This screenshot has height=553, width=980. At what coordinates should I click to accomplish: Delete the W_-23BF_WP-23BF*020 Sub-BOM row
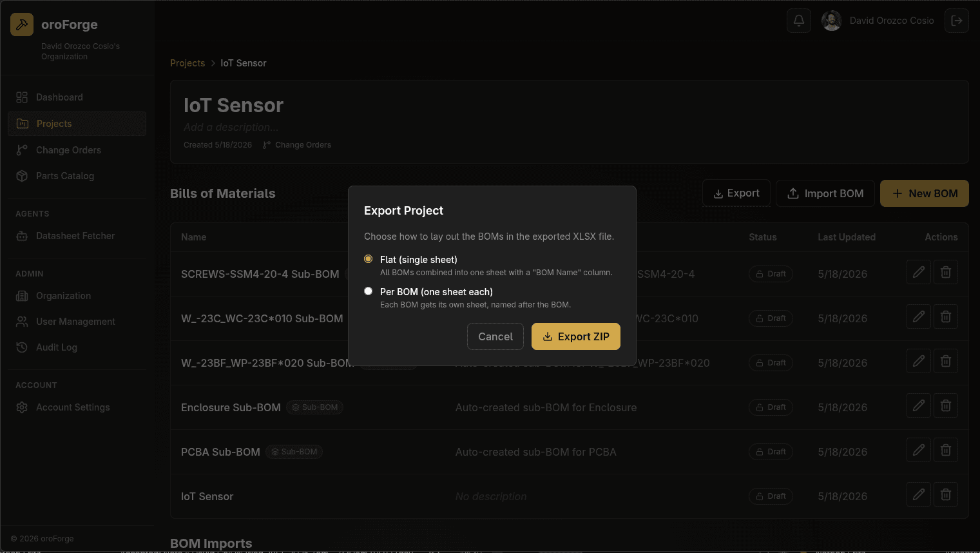pyautogui.click(x=946, y=361)
